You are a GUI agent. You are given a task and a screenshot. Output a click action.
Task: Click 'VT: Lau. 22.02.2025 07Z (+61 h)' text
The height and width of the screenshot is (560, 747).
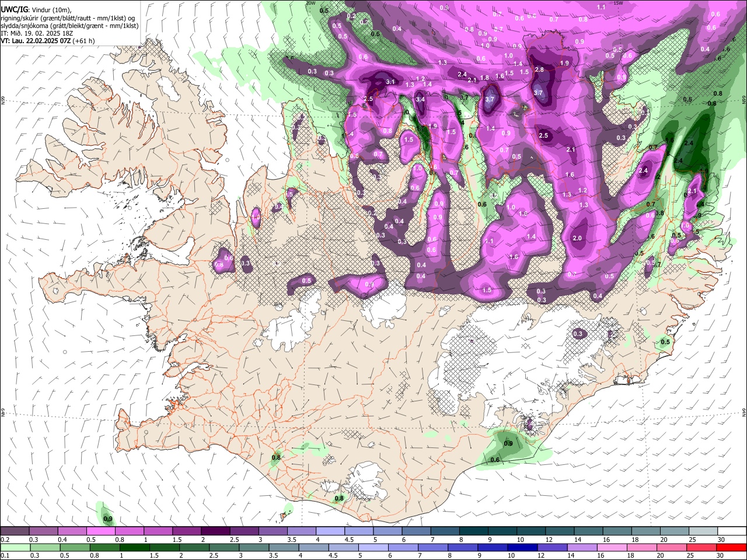click(x=48, y=41)
